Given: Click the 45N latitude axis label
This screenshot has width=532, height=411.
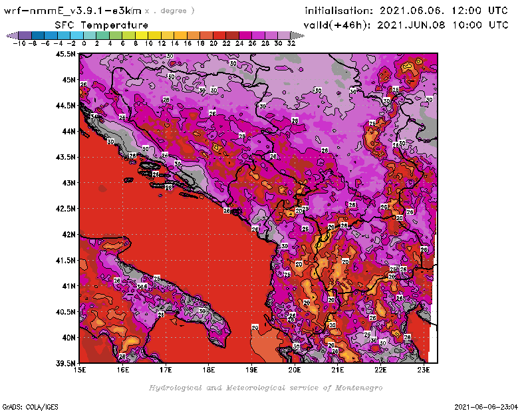Looking at the screenshot, I should [69, 80].
